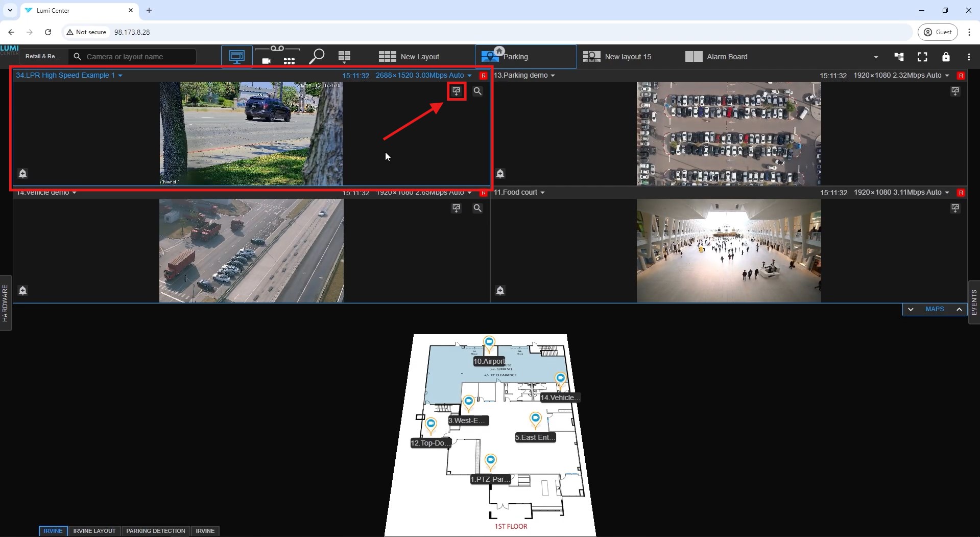Screen dimensions: 980x537
Task: Click the lock icon in top toolbar
Action: click(x=945, y=57)
